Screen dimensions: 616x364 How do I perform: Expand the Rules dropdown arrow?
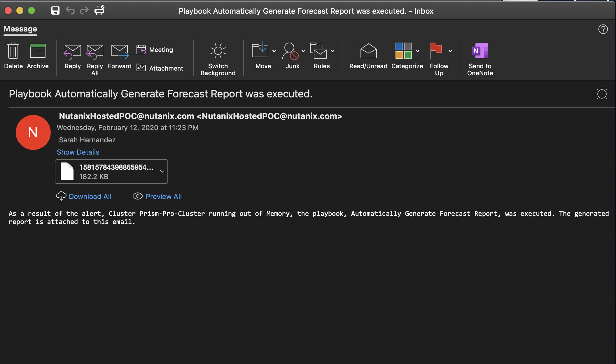pos(332,51)
